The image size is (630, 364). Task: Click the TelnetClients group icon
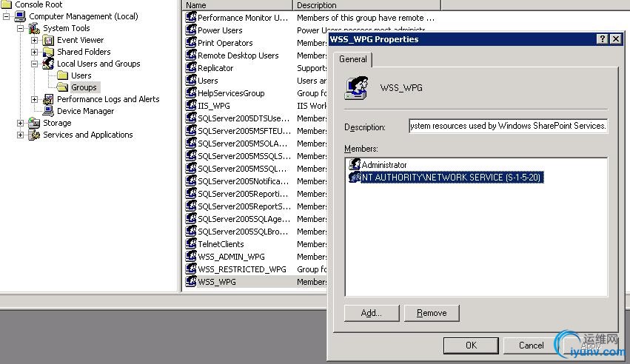pos(191,244)
